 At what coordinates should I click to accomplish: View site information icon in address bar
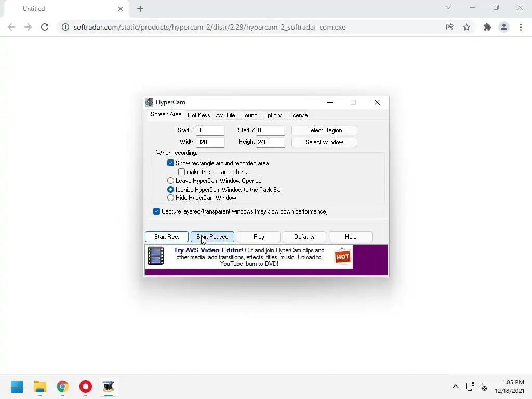tap(65, 27)
